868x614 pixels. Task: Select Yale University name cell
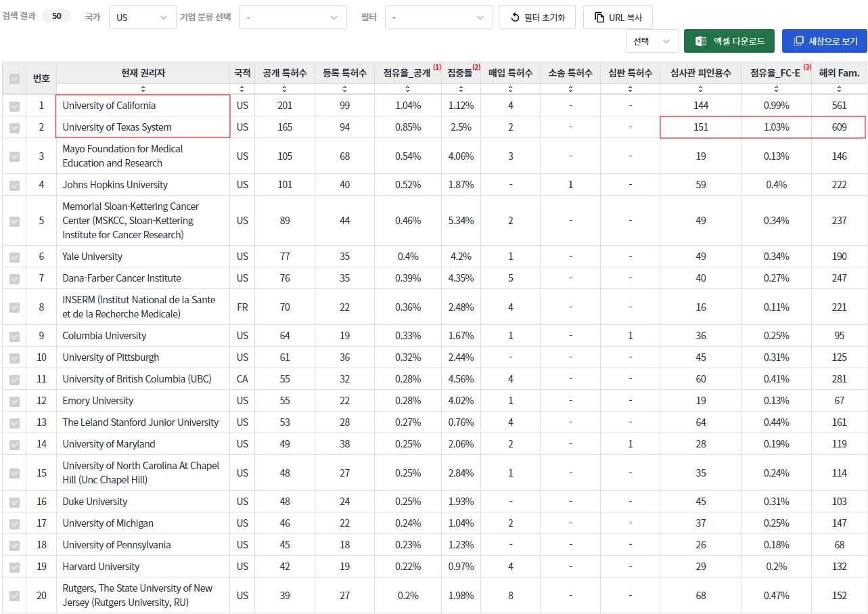tap(143, 257)
